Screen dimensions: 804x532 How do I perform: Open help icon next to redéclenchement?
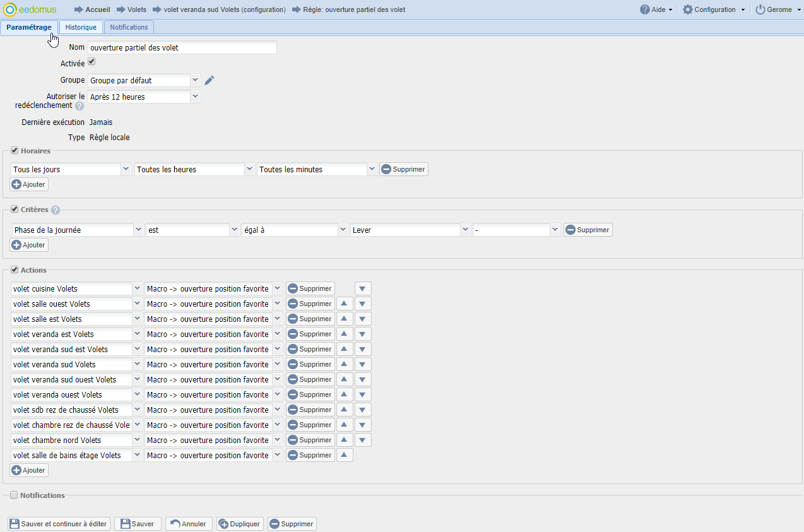[80, 106]
